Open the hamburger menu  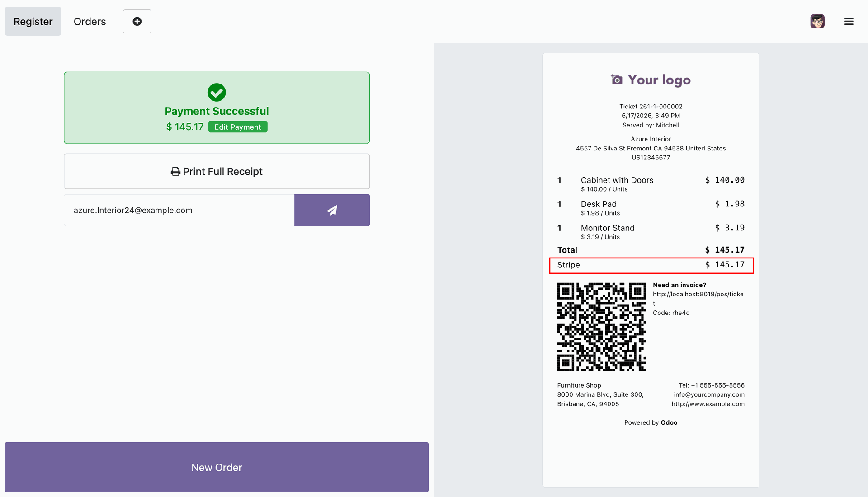(x=849, y=21)
